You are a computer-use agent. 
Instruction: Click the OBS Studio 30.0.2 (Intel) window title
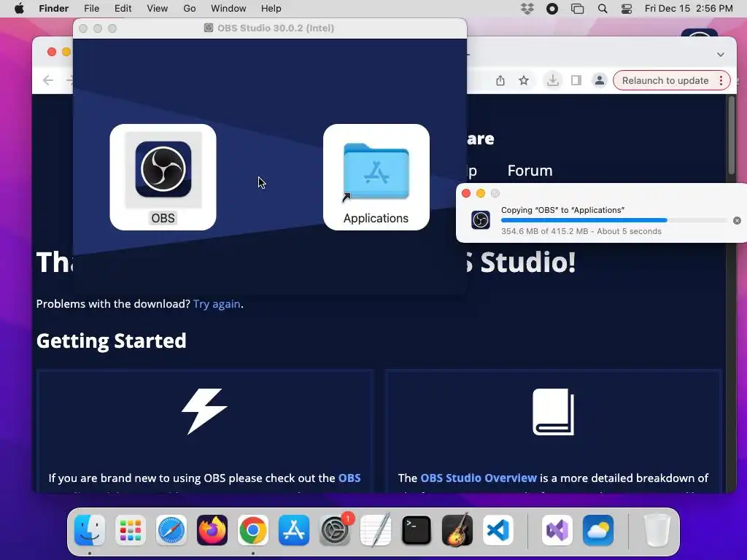tap(276, 28)
